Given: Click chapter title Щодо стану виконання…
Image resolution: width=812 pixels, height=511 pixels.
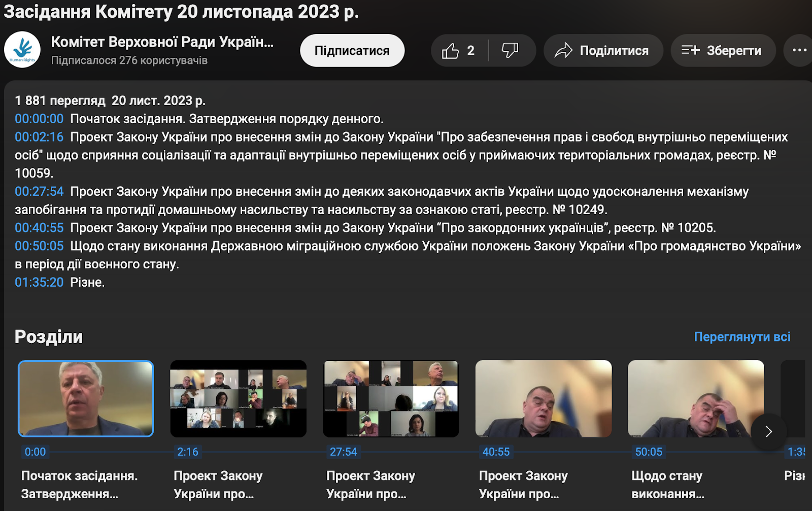Looking at the screenshot, I should [668, 485].
